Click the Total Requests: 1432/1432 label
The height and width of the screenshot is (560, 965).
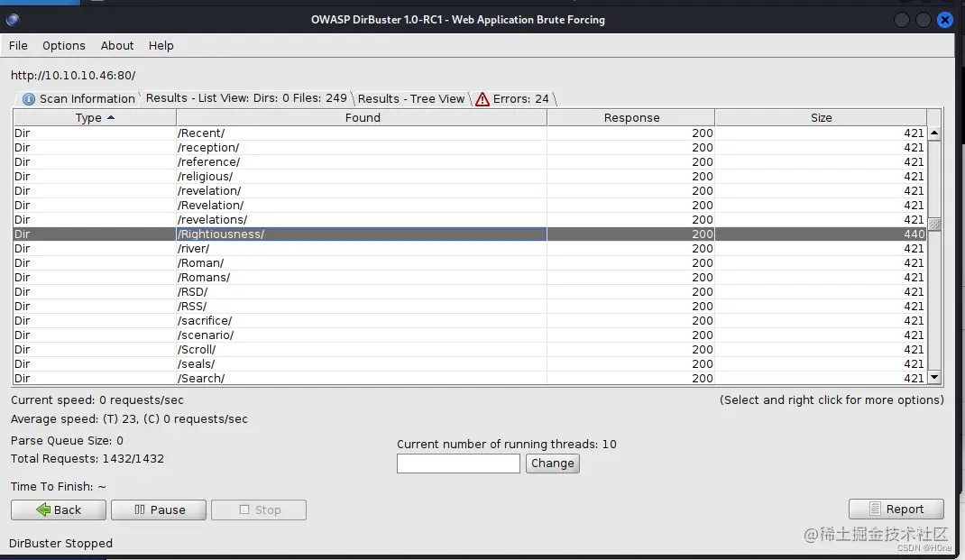point(87,458)
